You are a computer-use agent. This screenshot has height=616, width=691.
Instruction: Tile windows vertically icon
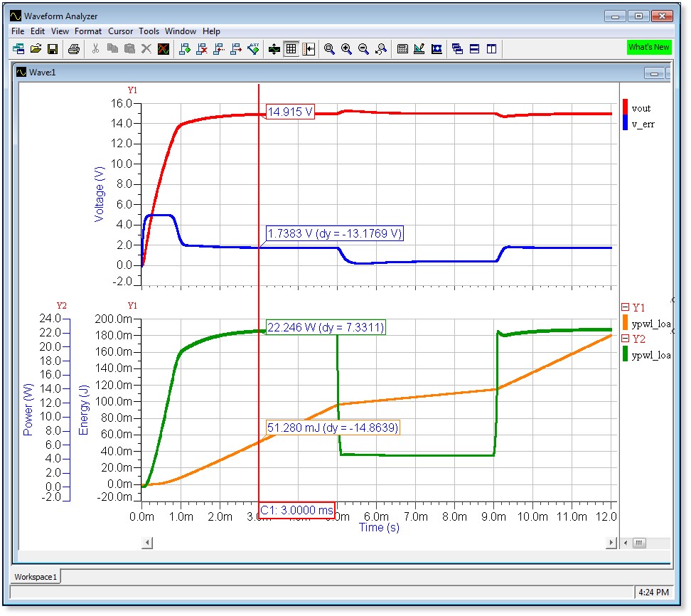(x=492, y=49)
